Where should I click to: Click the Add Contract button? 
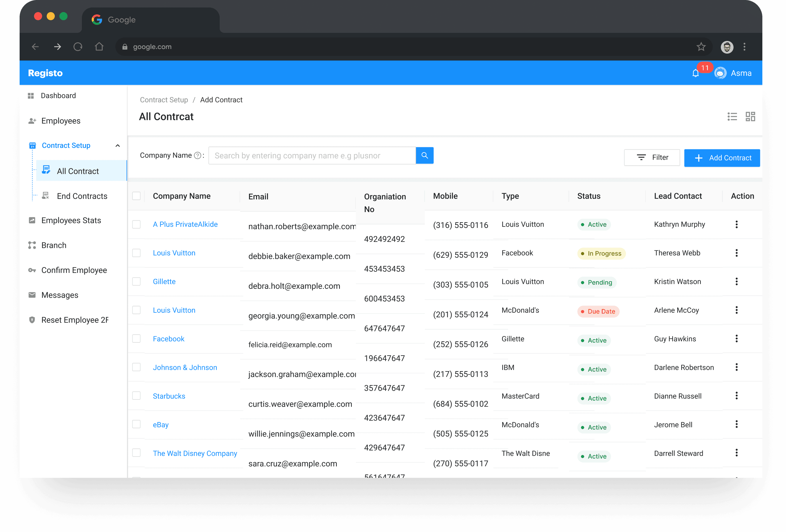722,158
